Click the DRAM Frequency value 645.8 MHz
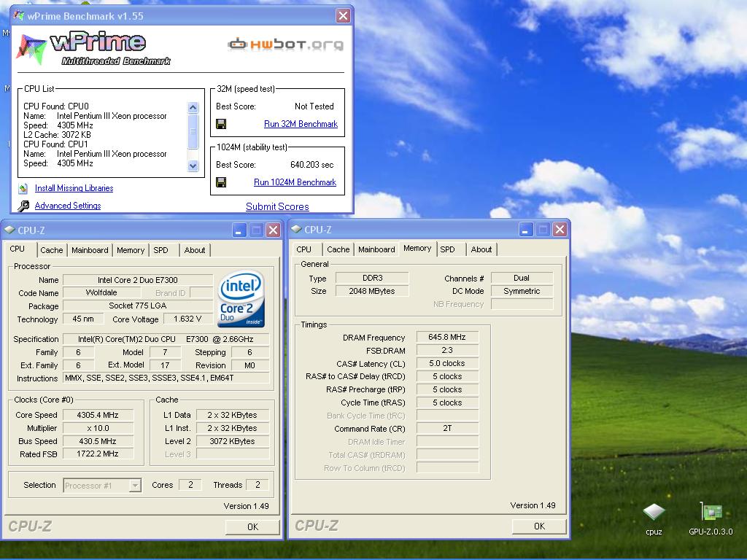The height and width of the screenshot is (560, 747). pyautogui.click(x=447, y=337)
